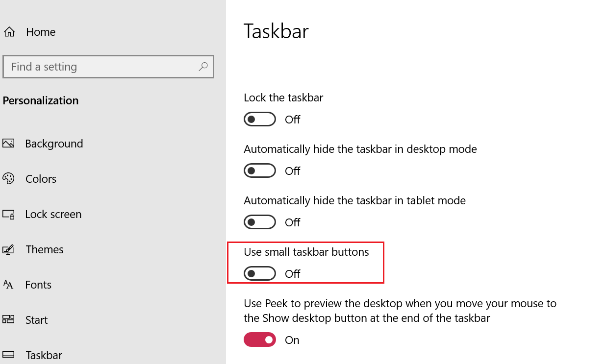Click the Start menu settings icon
This screenshot has height=364, width=606.
tap(8, 319)
